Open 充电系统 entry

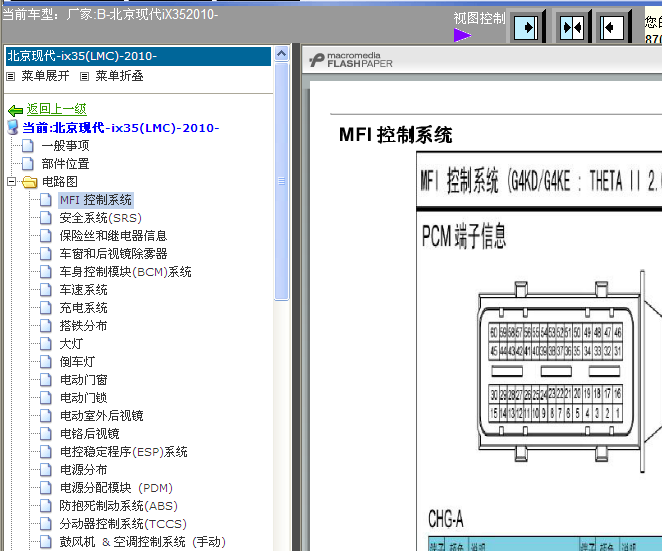point(84,308)
